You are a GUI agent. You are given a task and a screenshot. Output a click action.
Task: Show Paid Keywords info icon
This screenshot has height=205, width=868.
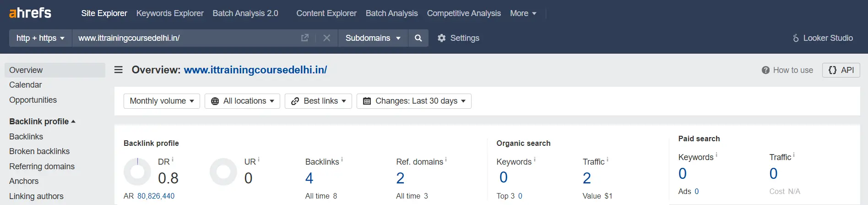tap(716, 155)
